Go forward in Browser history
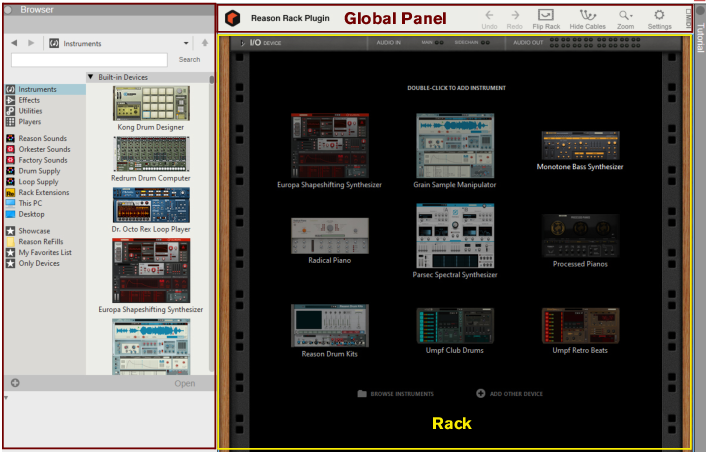The height and width of the screenshot is (452, 709). point(31,43)
